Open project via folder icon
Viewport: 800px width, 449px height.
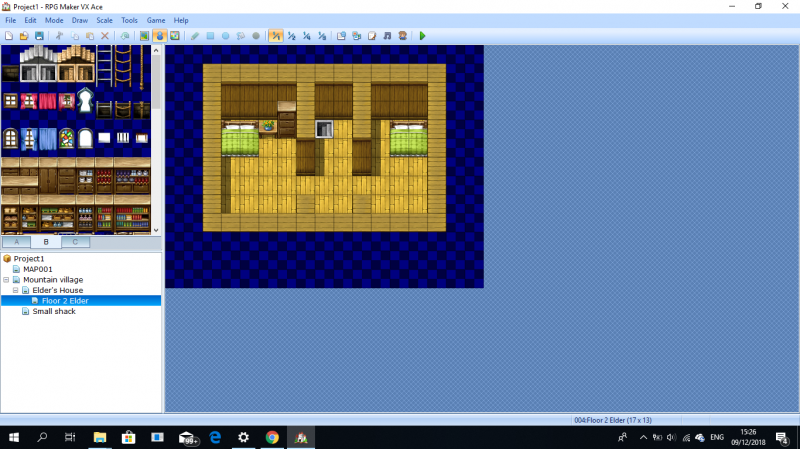[24, 36]
